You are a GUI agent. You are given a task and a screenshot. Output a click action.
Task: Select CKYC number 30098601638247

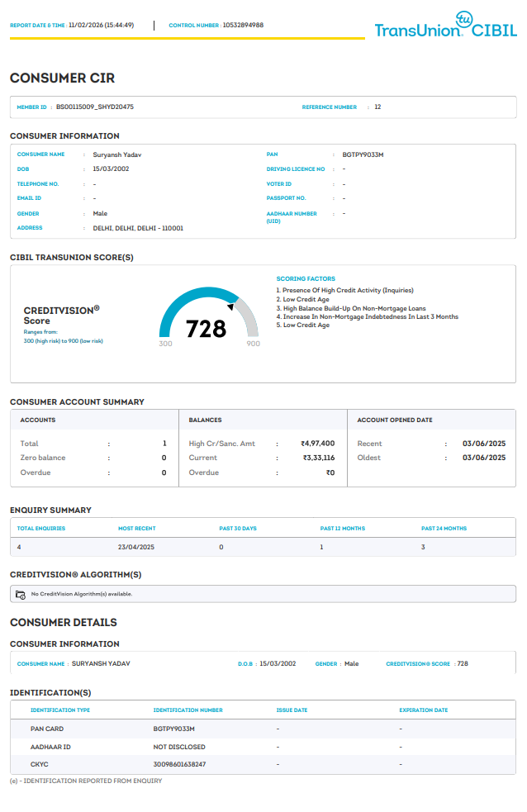(x=179, y=764)
